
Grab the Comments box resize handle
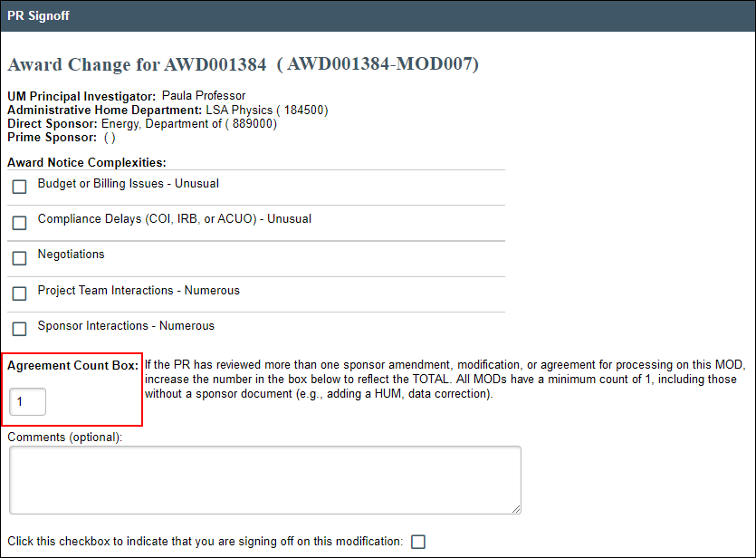516,509
